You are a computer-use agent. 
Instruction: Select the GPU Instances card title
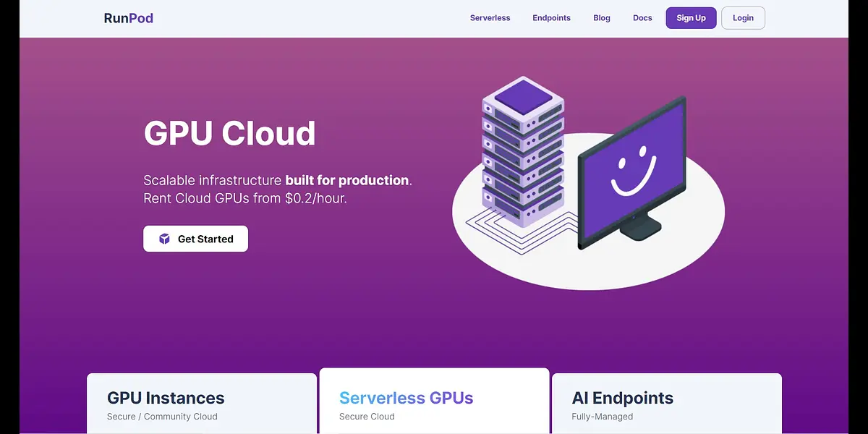point(166,398)
